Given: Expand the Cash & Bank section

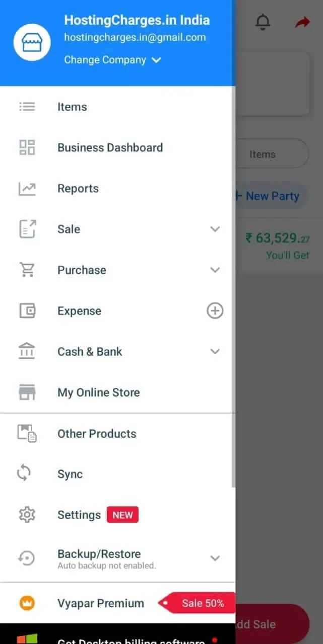Looking at the screenshot, I should [215, 352].
